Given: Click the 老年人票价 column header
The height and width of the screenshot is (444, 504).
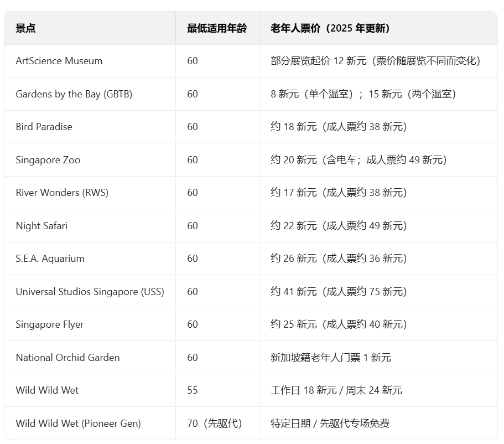Looking at the screenshot, I should 330,28.
